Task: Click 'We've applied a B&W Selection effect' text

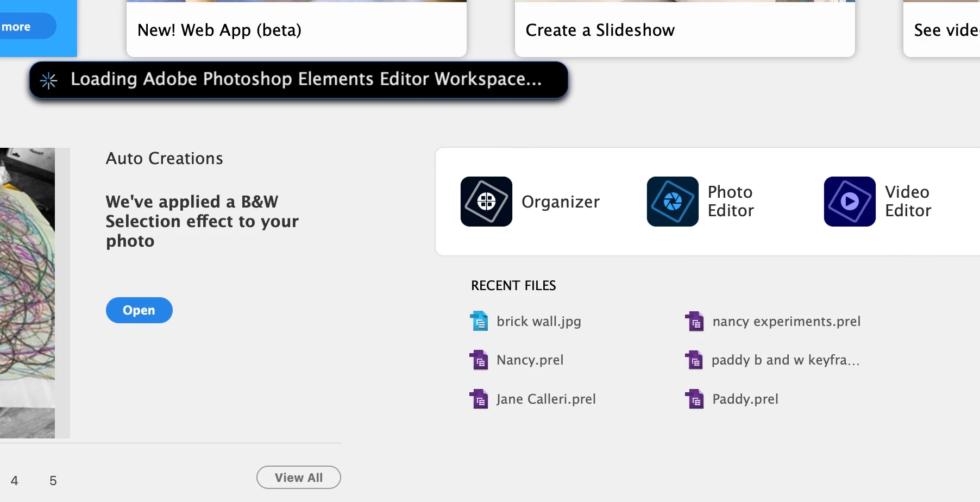Action: click(x=202, y=221)
